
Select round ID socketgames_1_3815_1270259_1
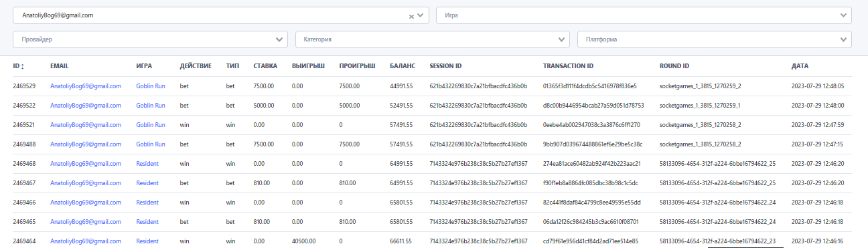pyautogui.click(x=701, y=106)
